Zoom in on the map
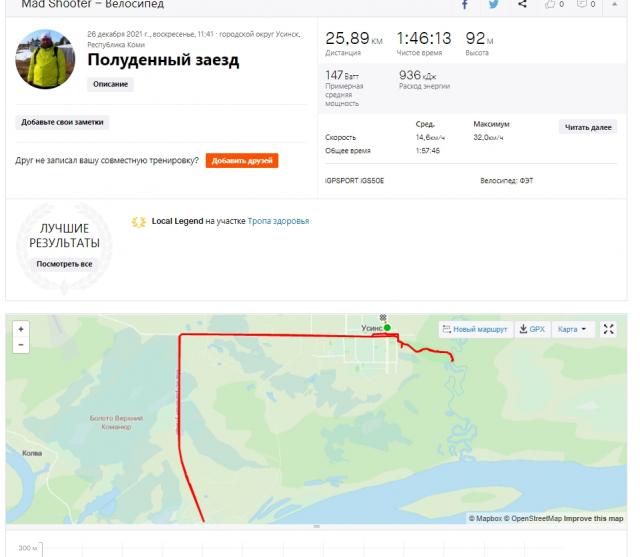This screenshot has width=640, height=557. [x=21, y=329]
